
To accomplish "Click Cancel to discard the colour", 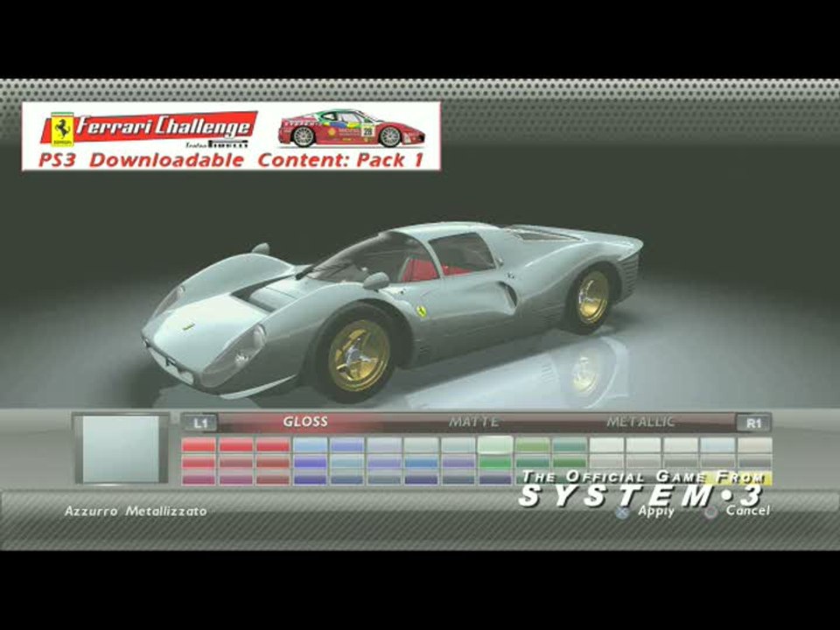I will click(748, 510).
